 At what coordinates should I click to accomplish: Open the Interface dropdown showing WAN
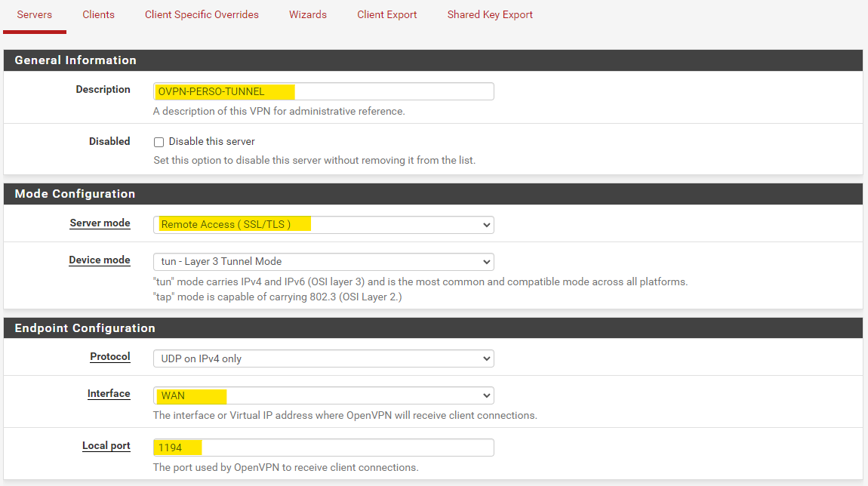(x=323, y=395)
